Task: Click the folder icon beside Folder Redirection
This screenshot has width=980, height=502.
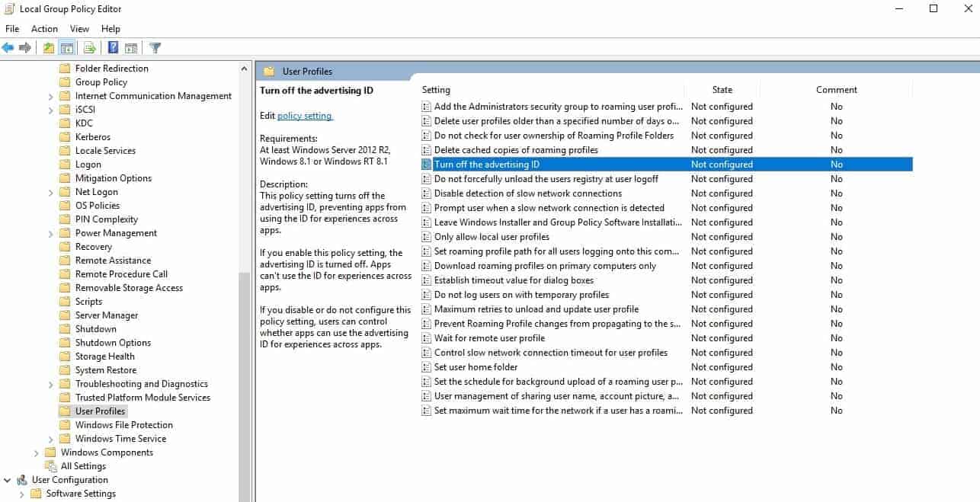Action: click(65, 69)
